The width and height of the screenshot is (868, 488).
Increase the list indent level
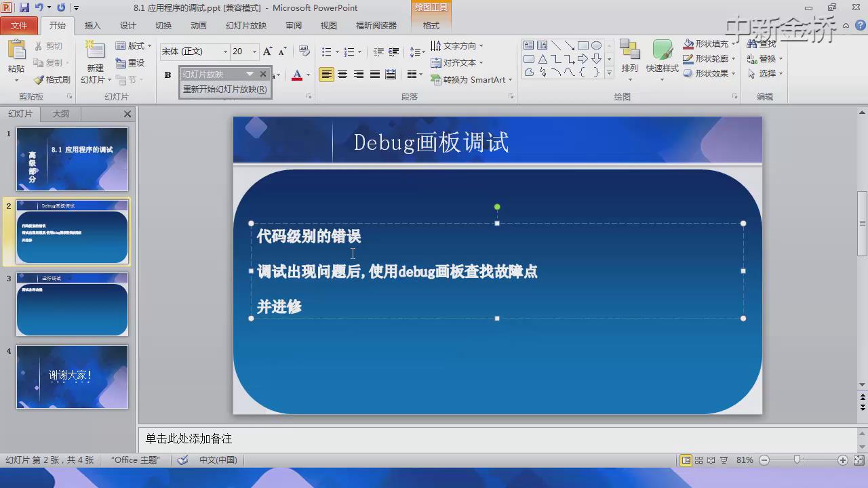[x=393, y=52]
